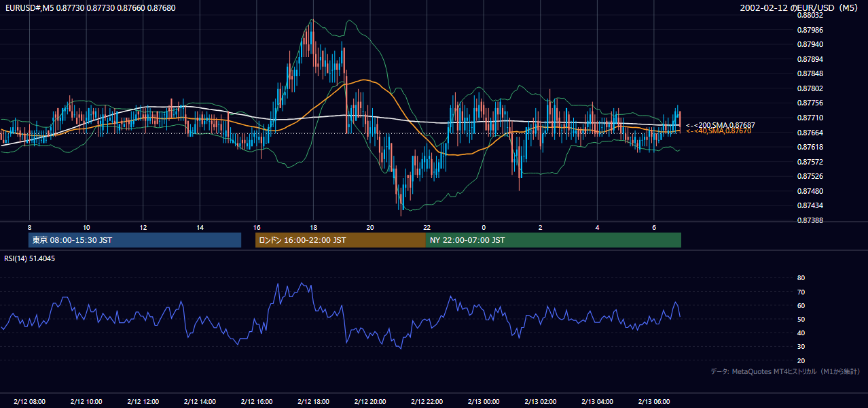This screenshot has height=408, width=868.
Task: Click the RSI(14) 51.4045 indicator label
Action: (30, 258)
